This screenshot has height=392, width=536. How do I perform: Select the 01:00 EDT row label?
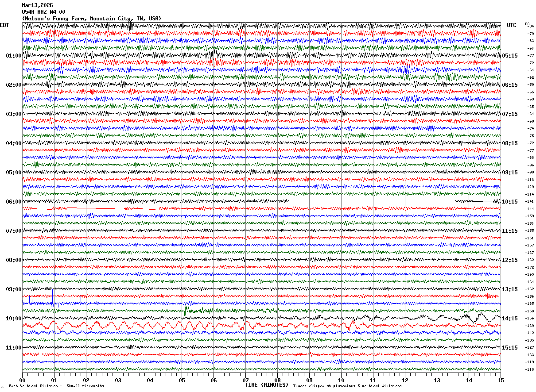pos(14,56)
